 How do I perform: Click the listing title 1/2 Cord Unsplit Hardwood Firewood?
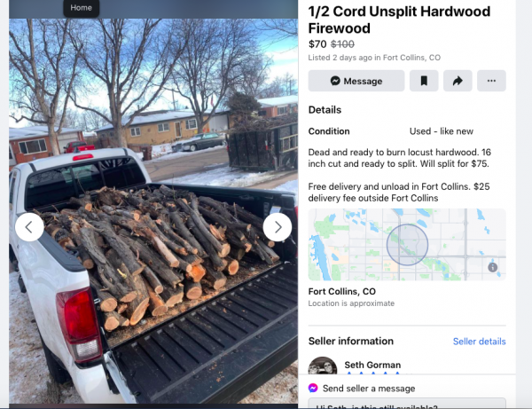pos(399,20)
